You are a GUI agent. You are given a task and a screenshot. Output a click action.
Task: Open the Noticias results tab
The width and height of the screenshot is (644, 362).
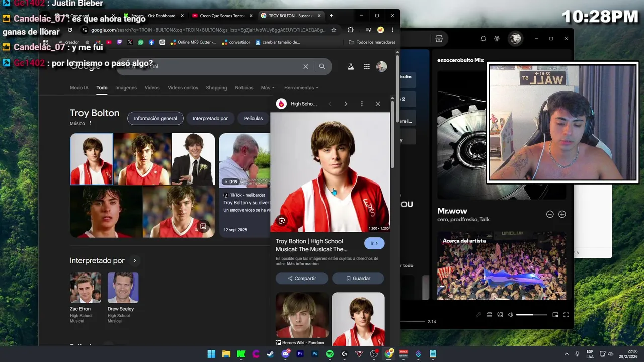244,88
